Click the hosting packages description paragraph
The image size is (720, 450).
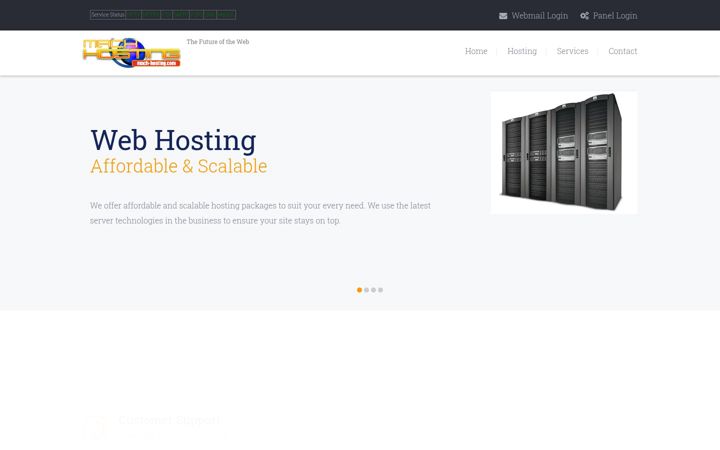coord(260,213)
